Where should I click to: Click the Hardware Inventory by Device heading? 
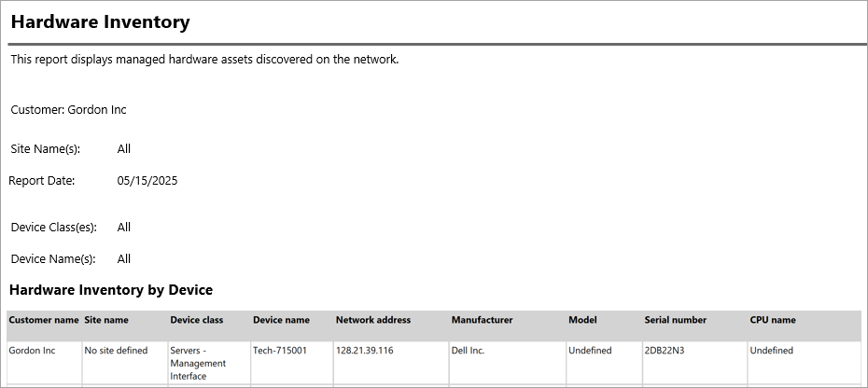(x=110, y=290)
